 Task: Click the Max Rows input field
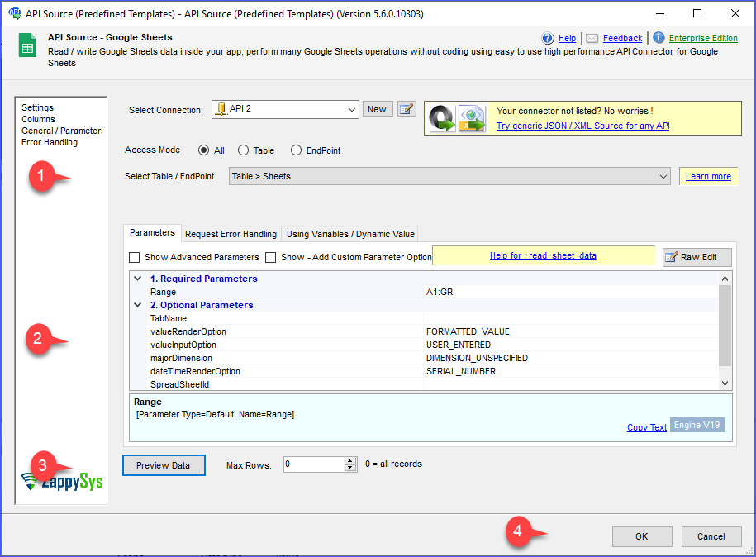pos(314,464)
